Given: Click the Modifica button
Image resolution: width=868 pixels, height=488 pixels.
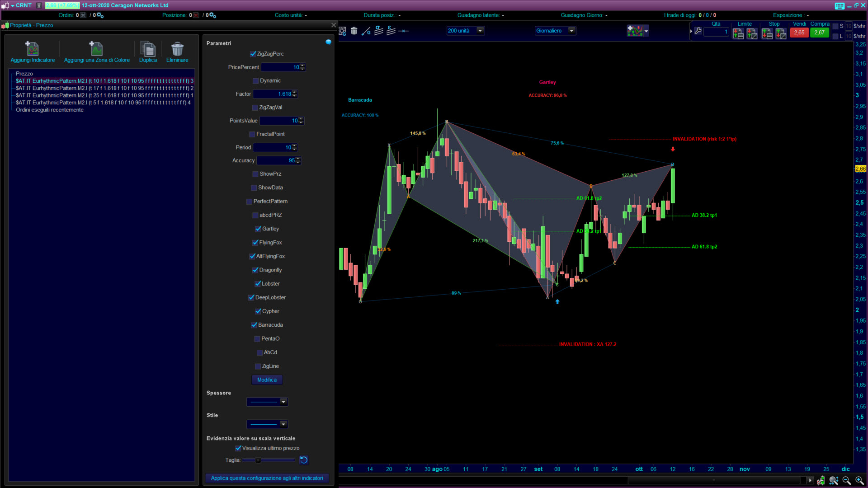Looking at the screenshot, I should coord(267,380).
